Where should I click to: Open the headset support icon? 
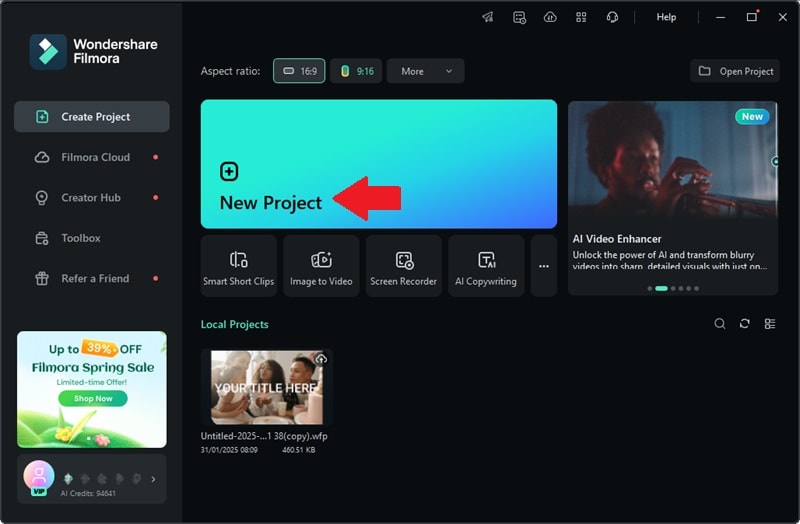[x=612, y=17]
